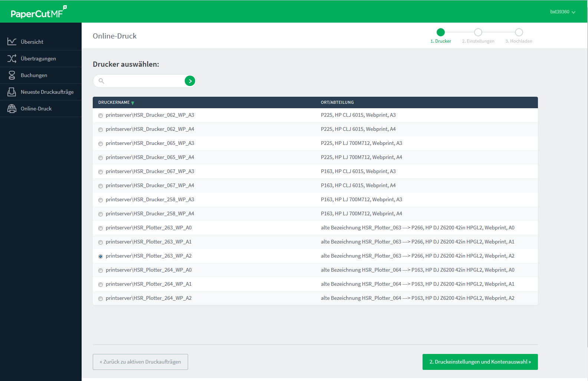Image resolution: width=588 pixels, height=381 pixels.
Task: Click step 2 Einstellungen progress circle
Action: click(x=478, y=32)
